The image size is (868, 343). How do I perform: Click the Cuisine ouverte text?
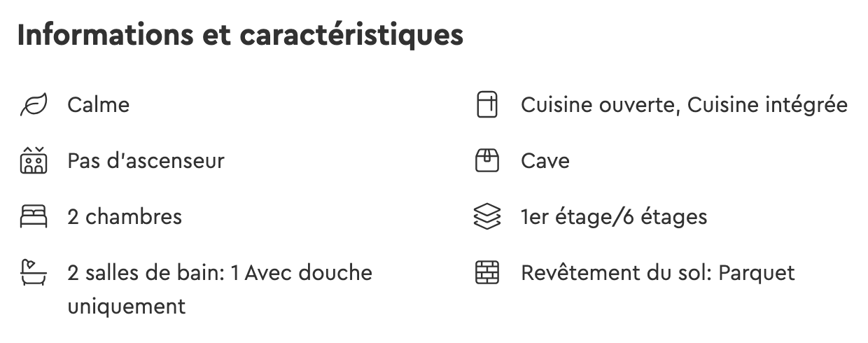(599, 106)
